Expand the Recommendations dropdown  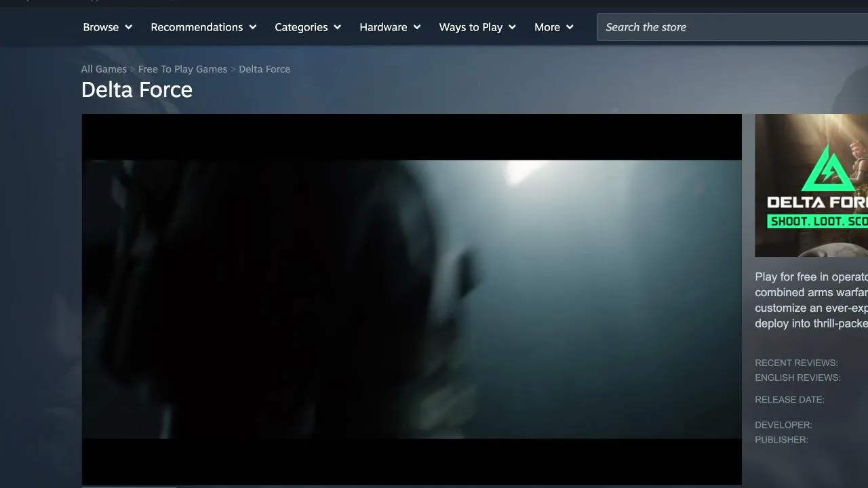tap(203, 27)
